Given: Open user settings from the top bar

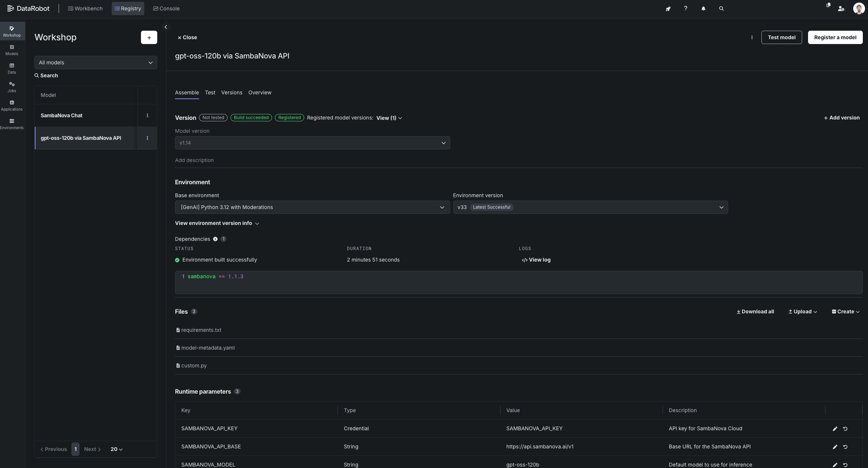Looking at the screenshot, I should (x=841, y=9).
